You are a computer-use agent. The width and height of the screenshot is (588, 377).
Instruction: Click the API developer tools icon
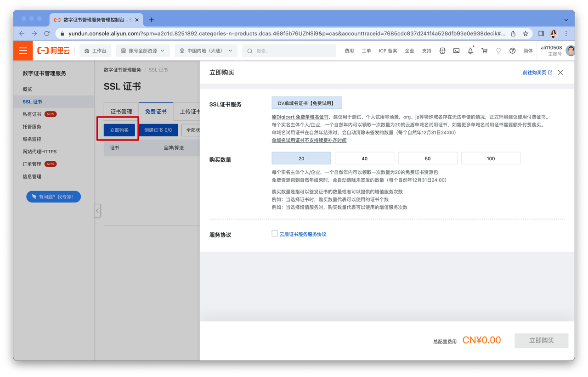[x=442, y=51]
